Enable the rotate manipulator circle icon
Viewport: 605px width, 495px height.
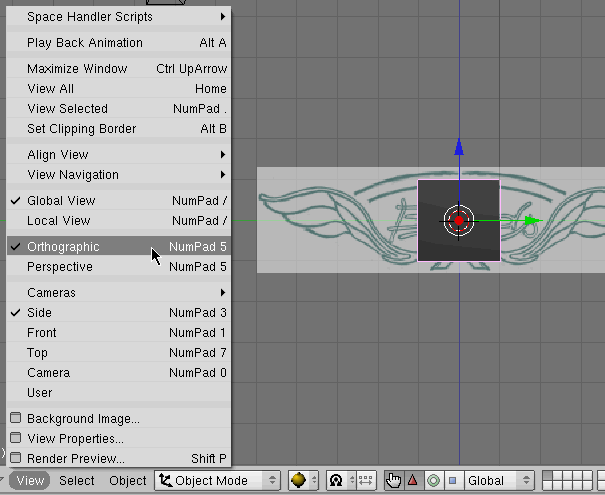pyautogui.click(x=433, y=481)
